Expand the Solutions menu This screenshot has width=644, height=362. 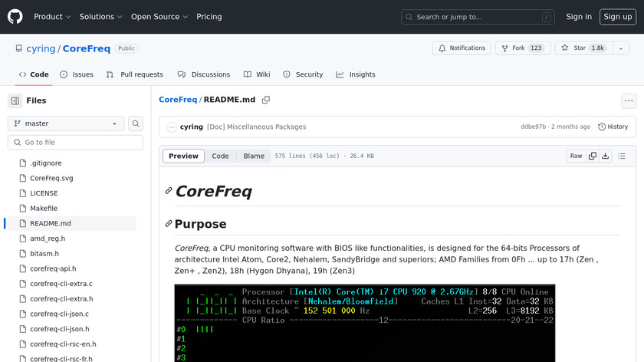100,17
